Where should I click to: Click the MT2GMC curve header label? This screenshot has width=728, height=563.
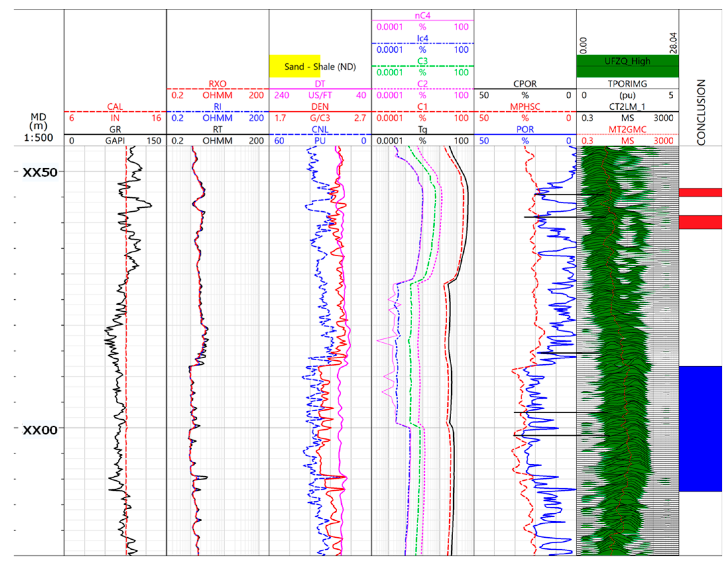coord(627,129)
